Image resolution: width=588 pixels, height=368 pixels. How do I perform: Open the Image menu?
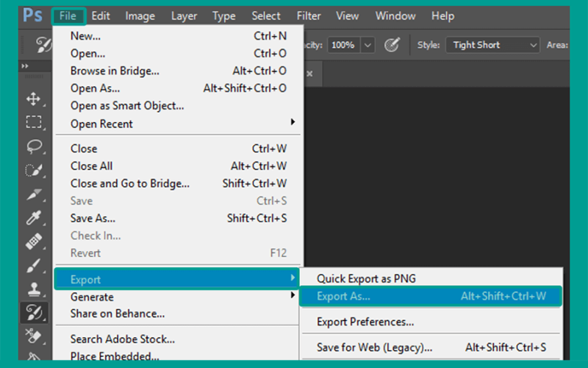point(140,15)
